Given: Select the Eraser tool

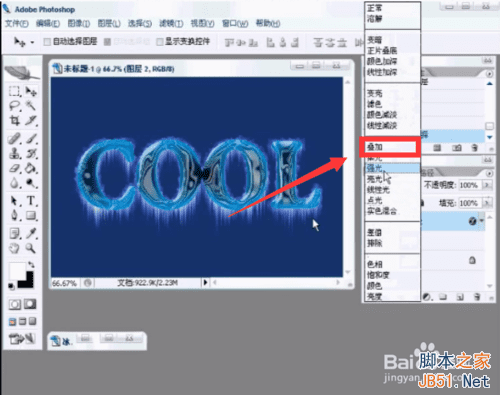Looking at the screenshot, I should point(14,168).
